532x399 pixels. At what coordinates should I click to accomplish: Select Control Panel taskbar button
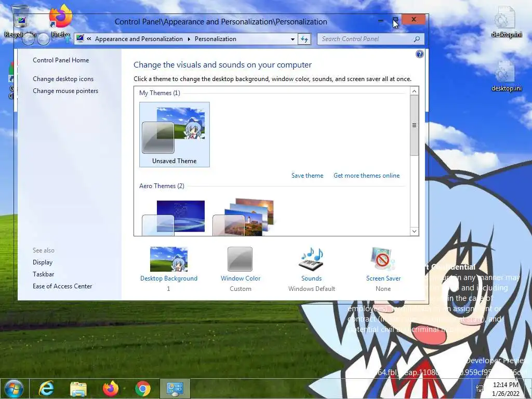(175, 389)
